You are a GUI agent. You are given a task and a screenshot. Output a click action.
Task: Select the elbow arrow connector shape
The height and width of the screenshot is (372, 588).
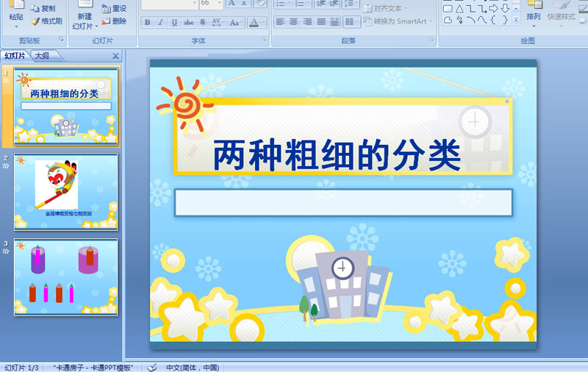click(x=481, y=8)
